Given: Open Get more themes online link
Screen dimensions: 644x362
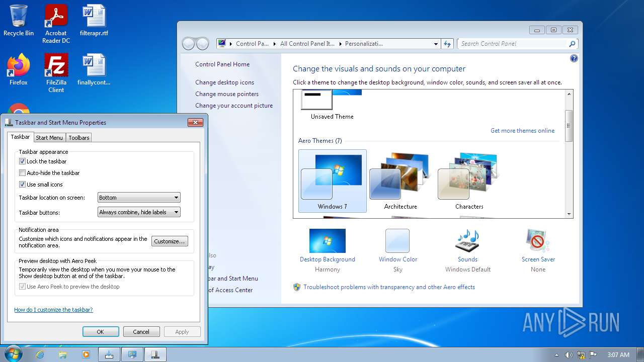Looking at the screenshot, I should (x=522, y=131).
